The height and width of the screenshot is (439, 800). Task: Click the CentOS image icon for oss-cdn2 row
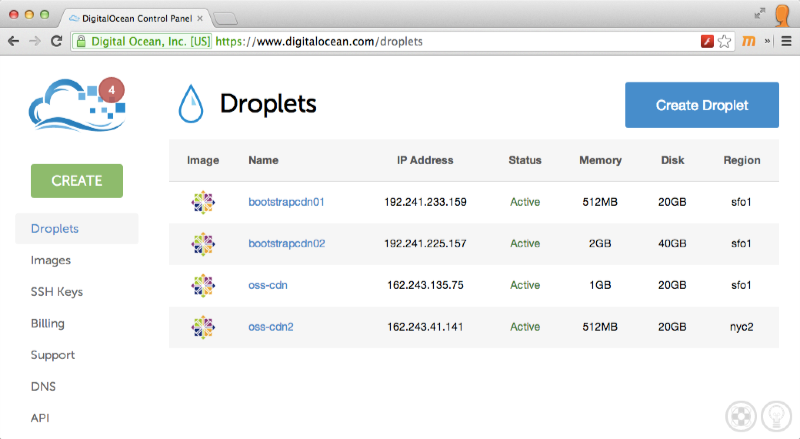coord(203,327)
